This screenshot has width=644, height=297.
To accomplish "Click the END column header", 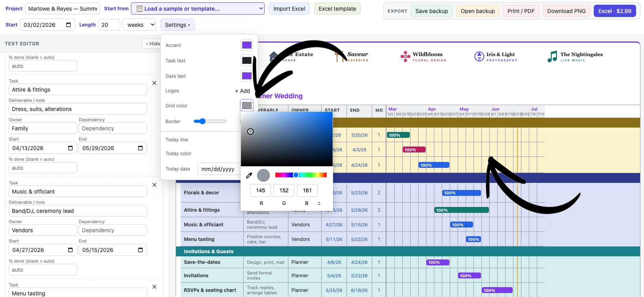I will click(x=355, y=110).
